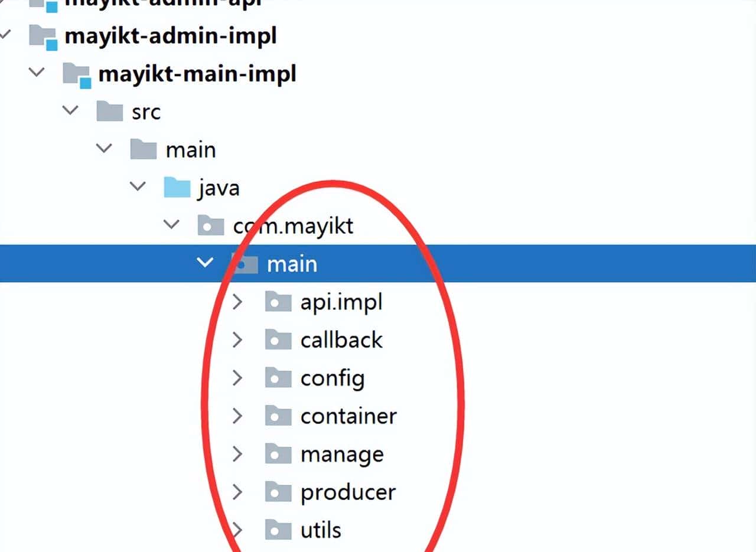The width and height of the screenshot is (756, 552).
Task: Click the blue java source folder icon
Action: tap(177, 188)
